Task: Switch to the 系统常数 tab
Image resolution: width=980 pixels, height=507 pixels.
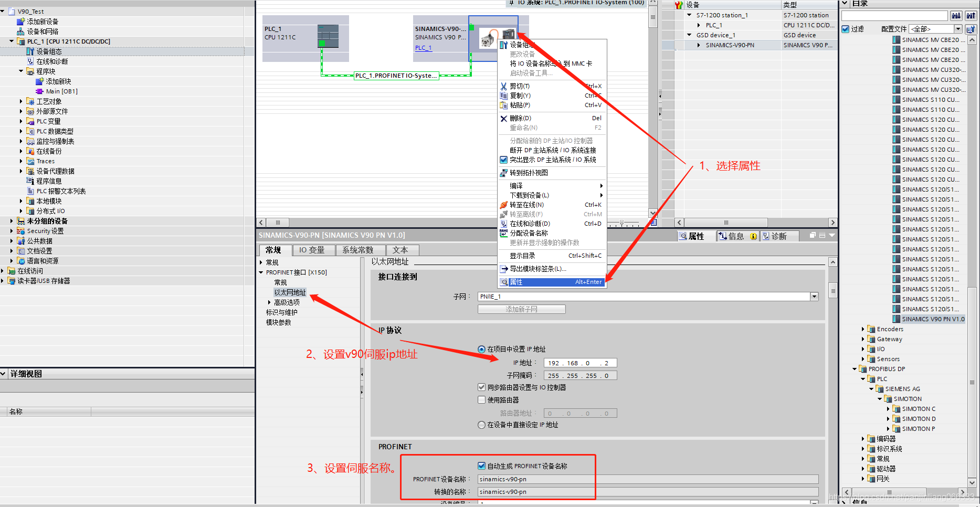Action: pyautogui.click(x=358, y=250)
